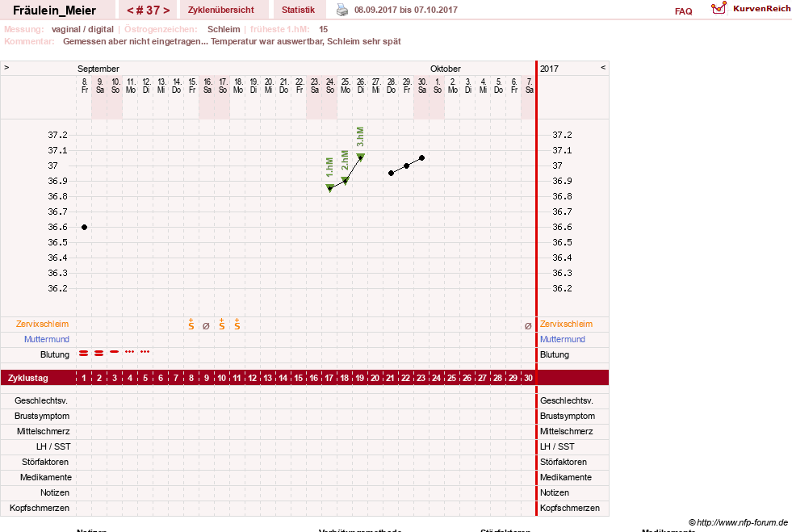Click the Kommentar text about Temperatur

(232, 41)
